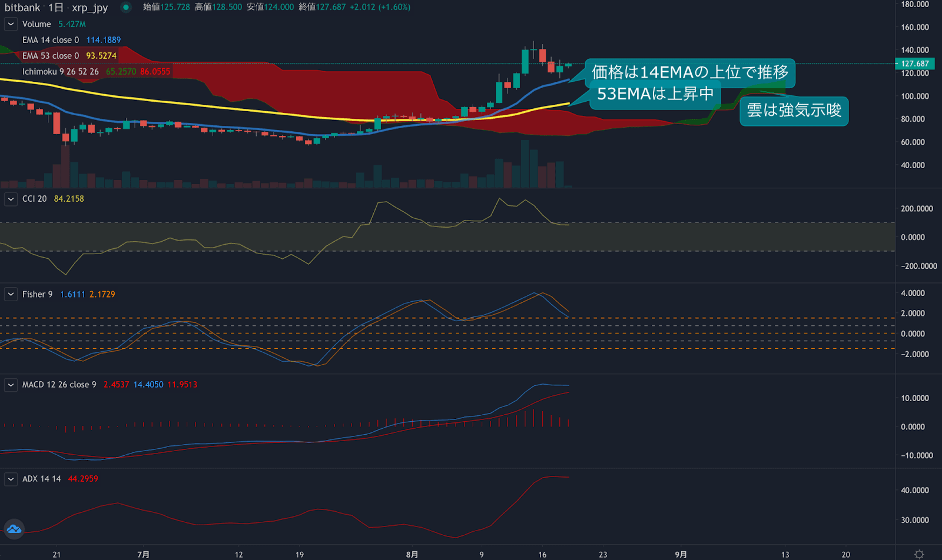Click the TradingView cloud logo icon
The image size is (942, 560).
click(14, 529)
